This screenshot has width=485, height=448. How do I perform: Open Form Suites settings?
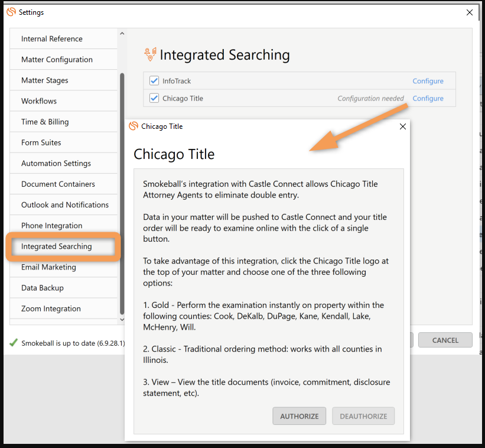[63, 142]
